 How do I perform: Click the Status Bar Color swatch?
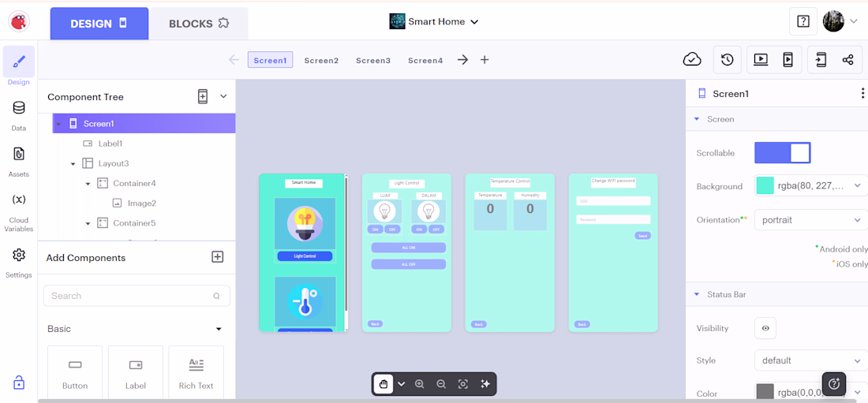[765, 393]
